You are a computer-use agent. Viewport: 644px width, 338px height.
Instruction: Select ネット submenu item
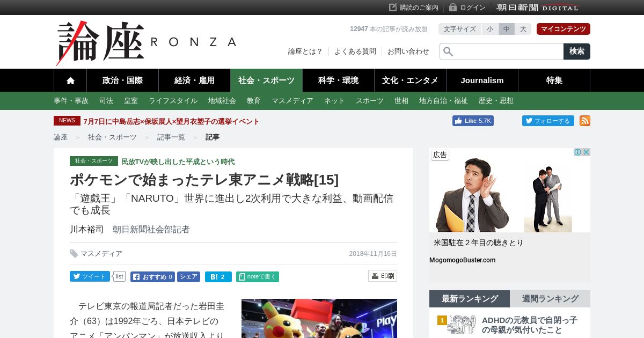pyautogui.click(x=334, y=101)
